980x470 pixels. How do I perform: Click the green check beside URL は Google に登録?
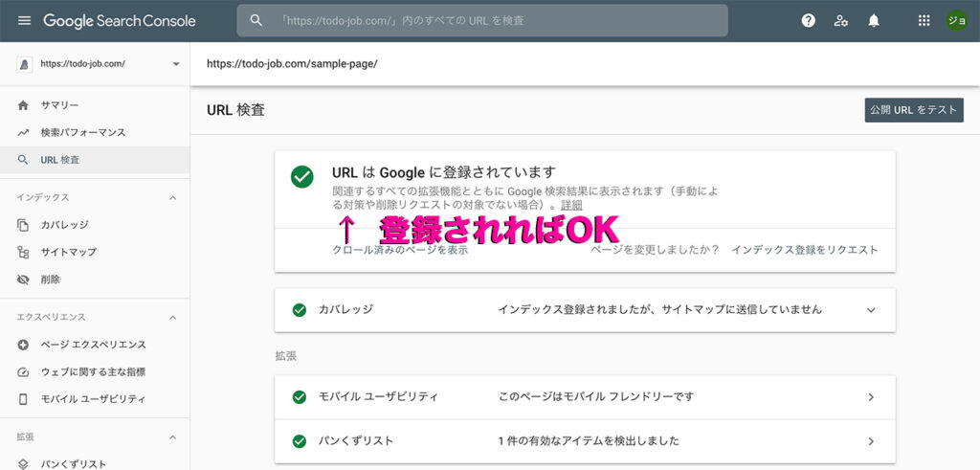point(301,177)
